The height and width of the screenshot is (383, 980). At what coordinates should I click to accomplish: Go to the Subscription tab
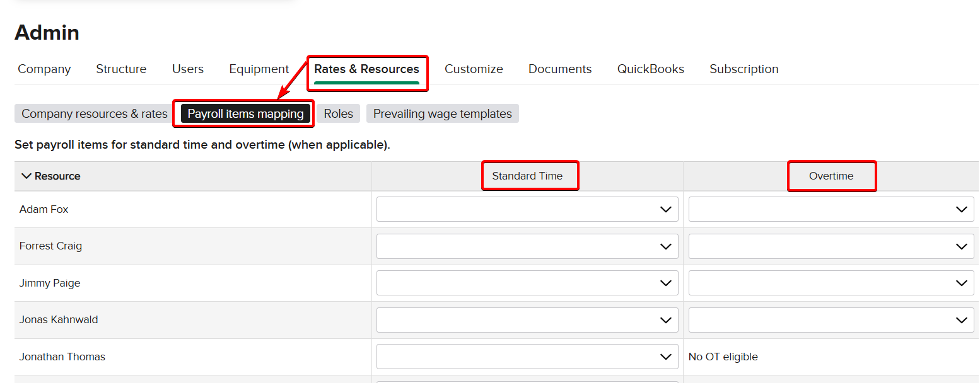point(744,69)
